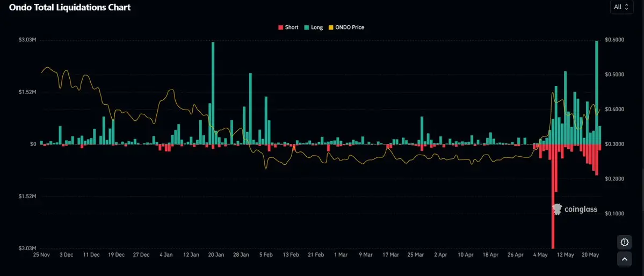Click the bottom $3.03M axis label
Image resolution: width=644 pixels, height=276 pixels.
pyautogui.click(x=27, y=249)
